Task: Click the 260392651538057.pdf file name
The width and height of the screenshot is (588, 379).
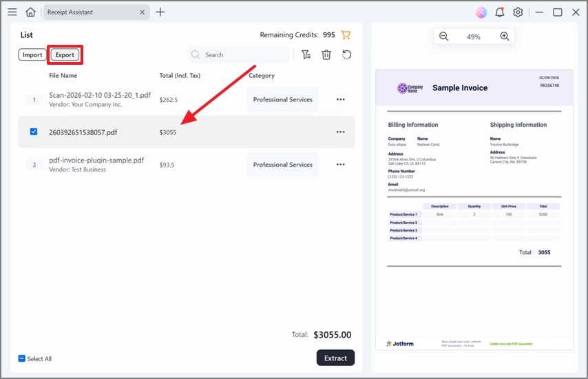Action: click(83, 132)
